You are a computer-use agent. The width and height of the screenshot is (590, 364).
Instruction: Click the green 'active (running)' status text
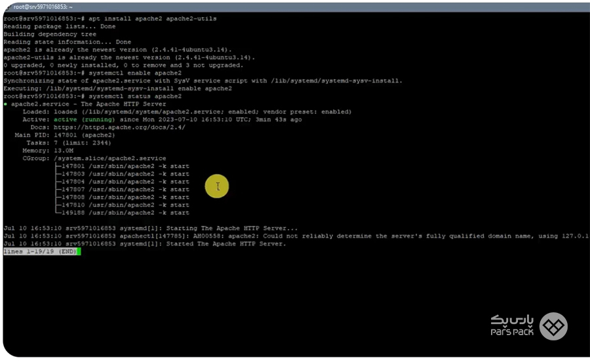click(x=84, y=119)
